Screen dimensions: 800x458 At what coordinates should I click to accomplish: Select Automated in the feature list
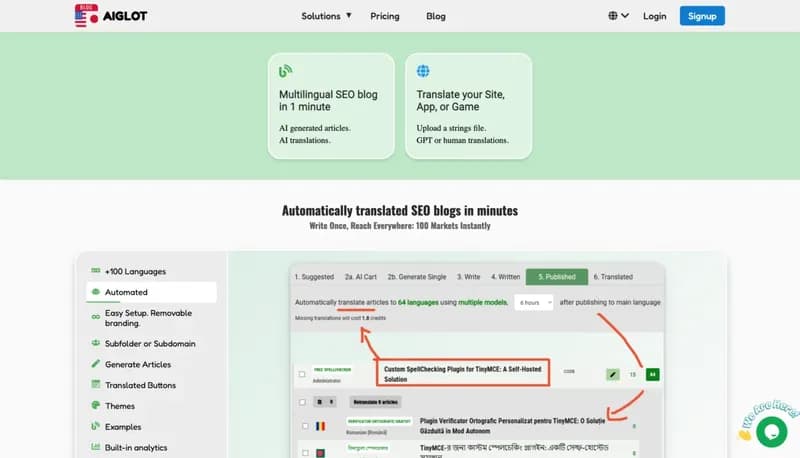151,292
